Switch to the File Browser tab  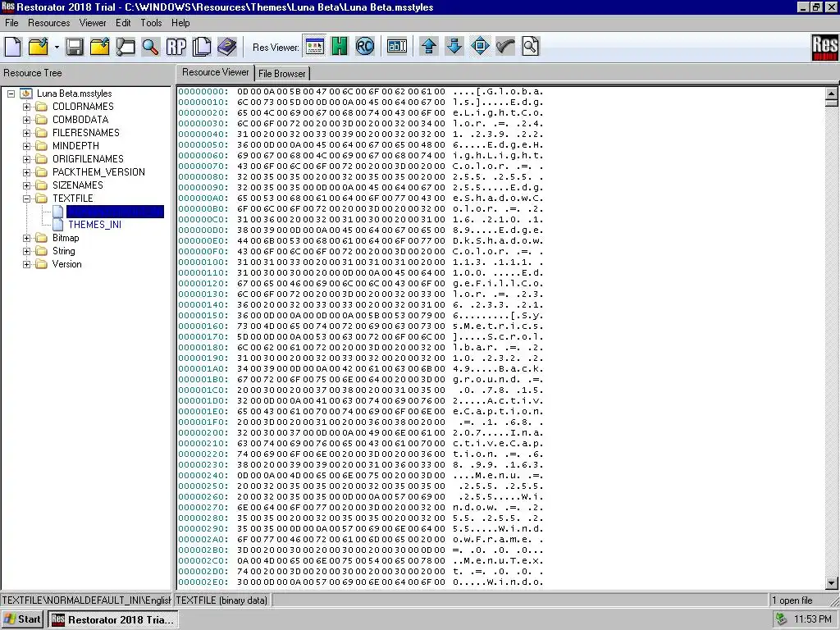point(282,74)
